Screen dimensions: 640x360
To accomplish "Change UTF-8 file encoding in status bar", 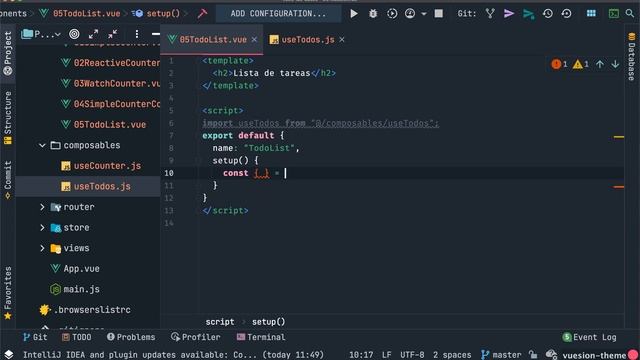I will tap(412, 355).
